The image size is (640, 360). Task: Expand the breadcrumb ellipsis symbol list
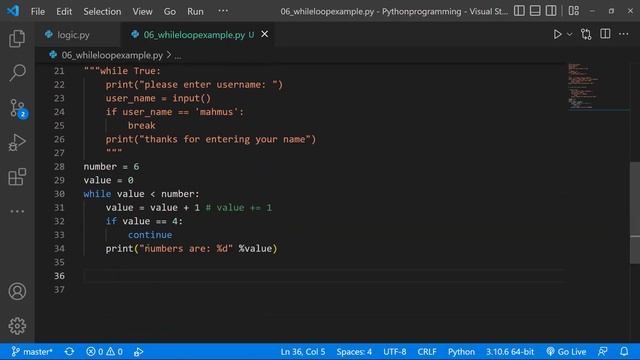pos(178,56)
